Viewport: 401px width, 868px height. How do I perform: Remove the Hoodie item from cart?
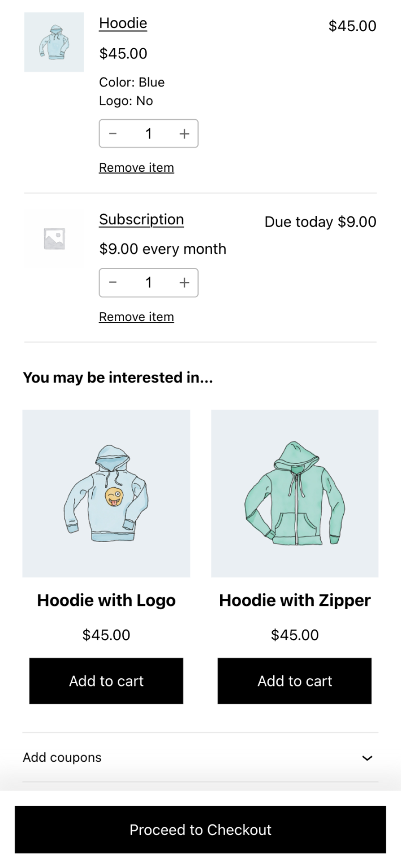point(136,168)
